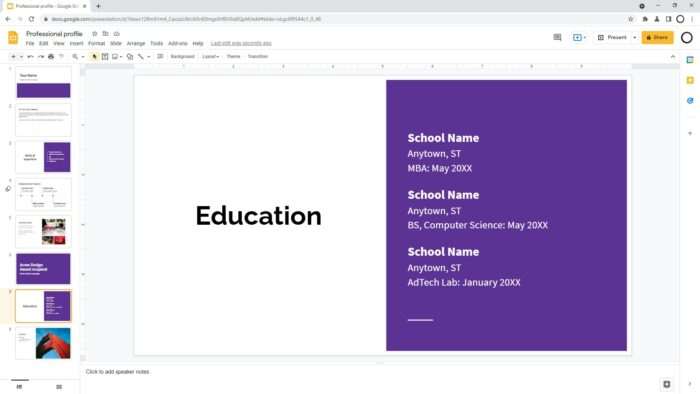Open the Insert menu
This screenshot has width=700, height=394.
[x=76, y=44]
